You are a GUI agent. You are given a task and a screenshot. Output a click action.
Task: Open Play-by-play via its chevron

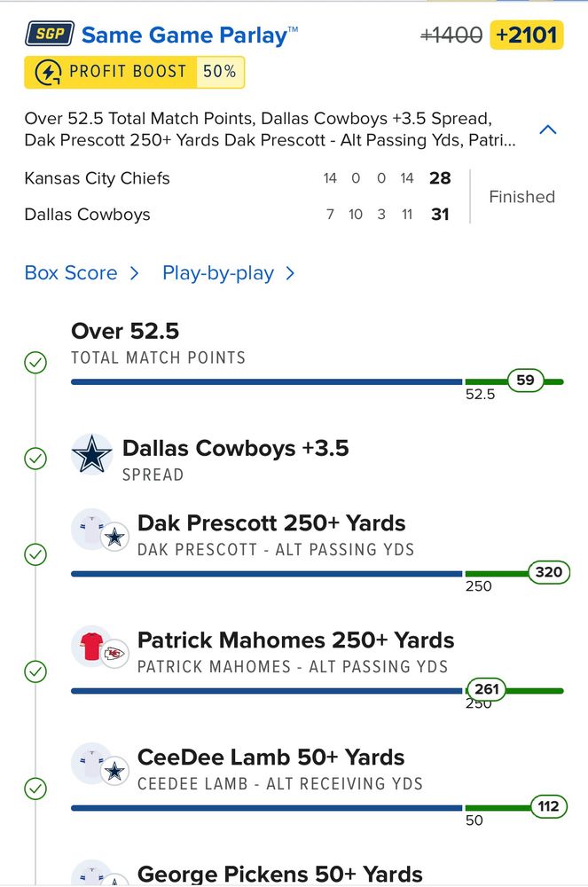290,273
